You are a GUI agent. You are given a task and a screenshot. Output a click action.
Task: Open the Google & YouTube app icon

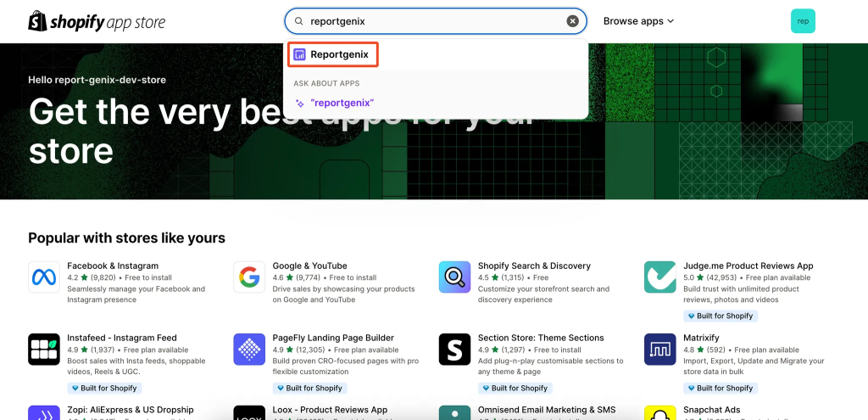[x=249, y=277]
